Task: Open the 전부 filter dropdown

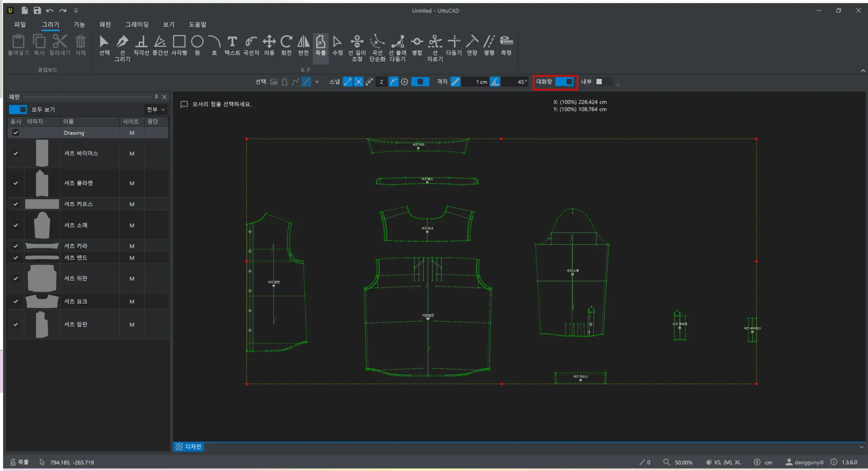Action: click(x=156, y=109)
